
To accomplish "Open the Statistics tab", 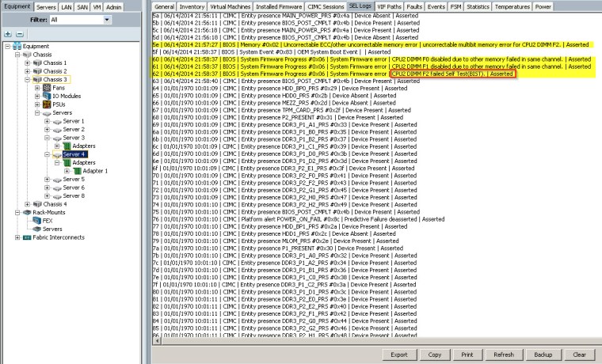I will tap(478, 6).
